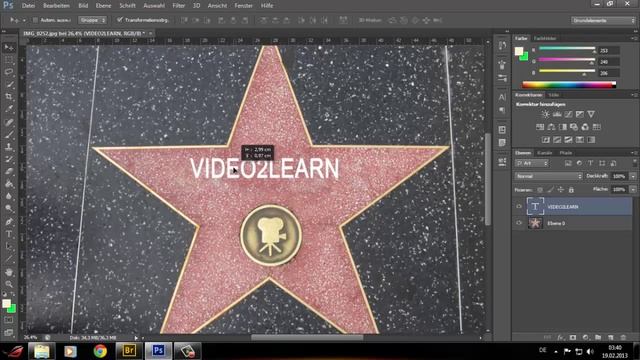Select the Rectangular Marquee tool

tap(9, 60)
